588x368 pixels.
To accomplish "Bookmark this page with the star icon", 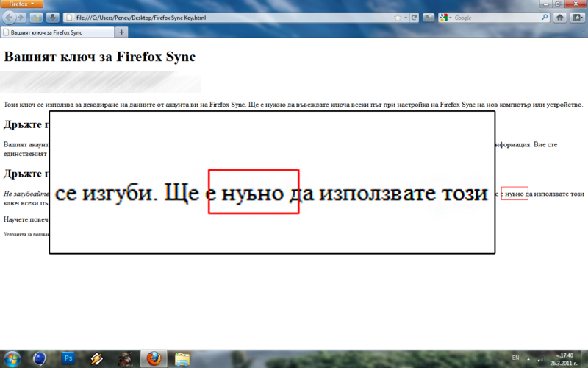I will tap(398, 18).
